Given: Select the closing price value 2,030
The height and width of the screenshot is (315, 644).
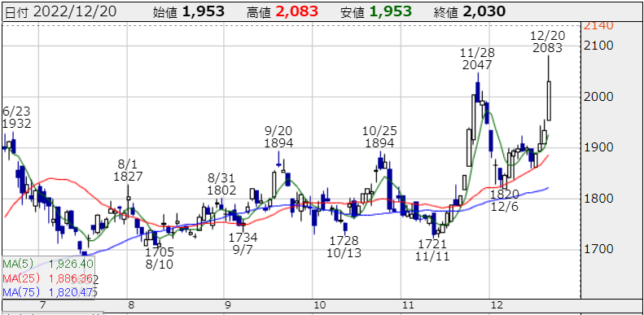Looking at the screenshot, I should click(484, 11).
